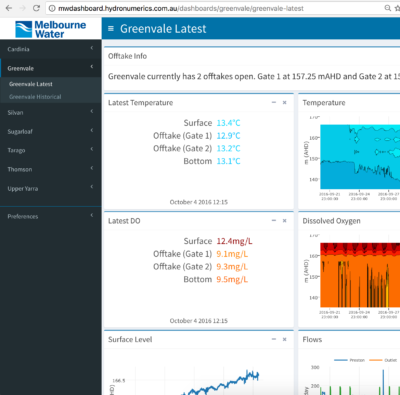Click the Surface DO value 12.4mg/L
The width and height of the screenshot is (400, 395).
[x=234, y=241]
